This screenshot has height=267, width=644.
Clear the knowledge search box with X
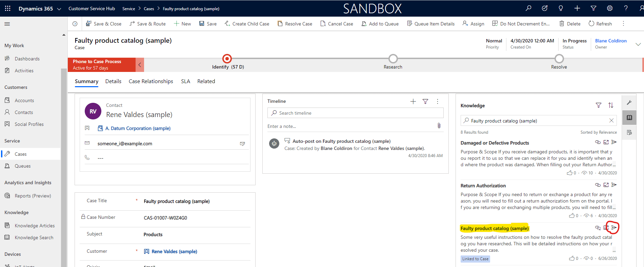pos(611,120)
